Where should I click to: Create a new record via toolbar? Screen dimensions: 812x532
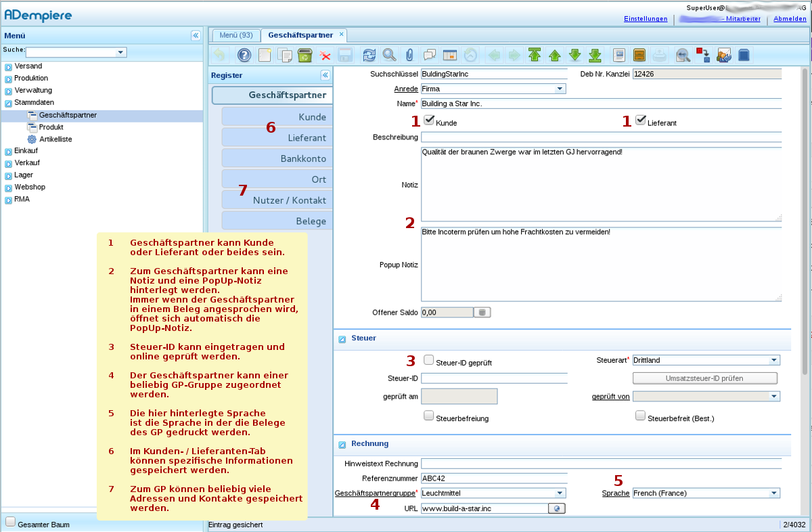(265, 56)
